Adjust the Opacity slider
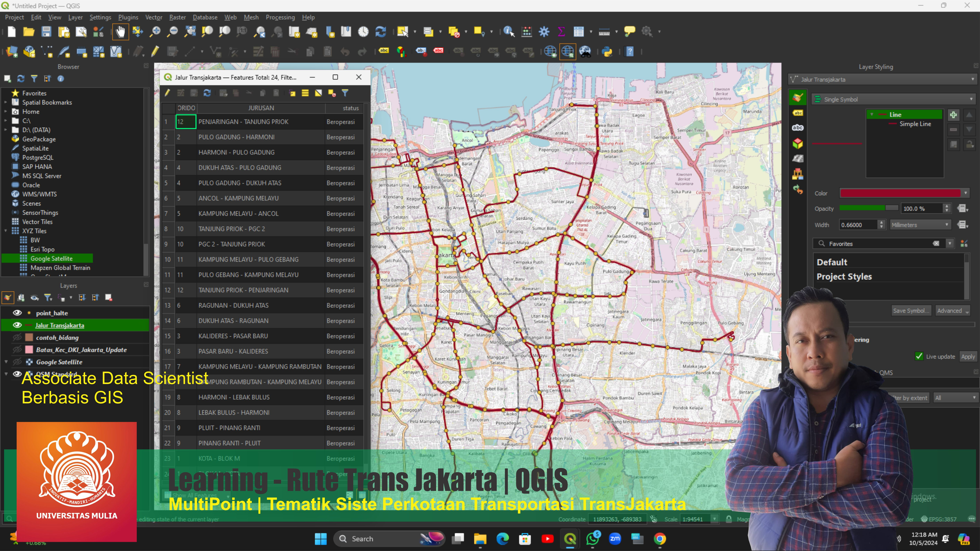The image size is (980, 551). 869,208
